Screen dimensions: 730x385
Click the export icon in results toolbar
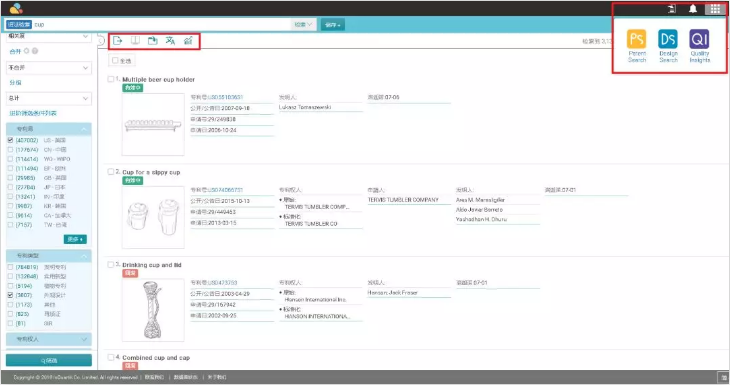click(117, 41)
